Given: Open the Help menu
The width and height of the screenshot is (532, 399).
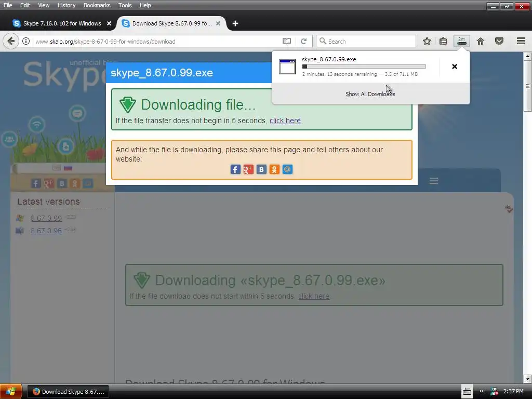Looking at the screenshot, I should pyautogui.click(x=145, y=5).
